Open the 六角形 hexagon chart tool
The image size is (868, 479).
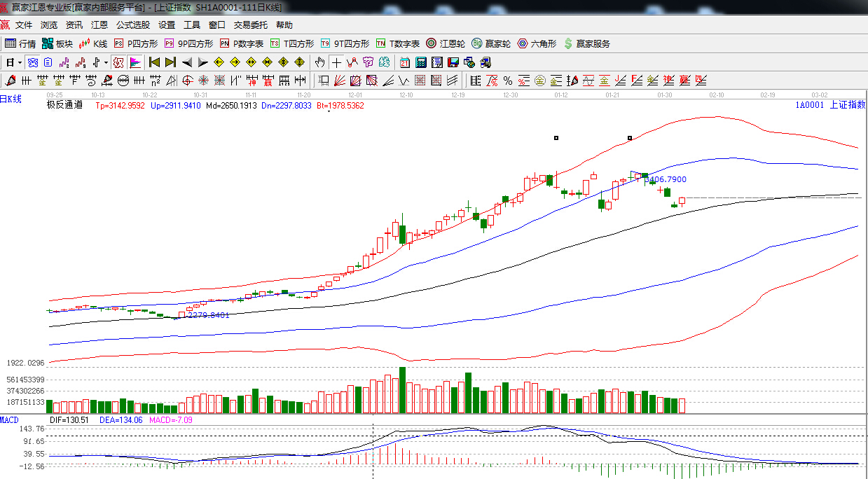tap(537, 43)
